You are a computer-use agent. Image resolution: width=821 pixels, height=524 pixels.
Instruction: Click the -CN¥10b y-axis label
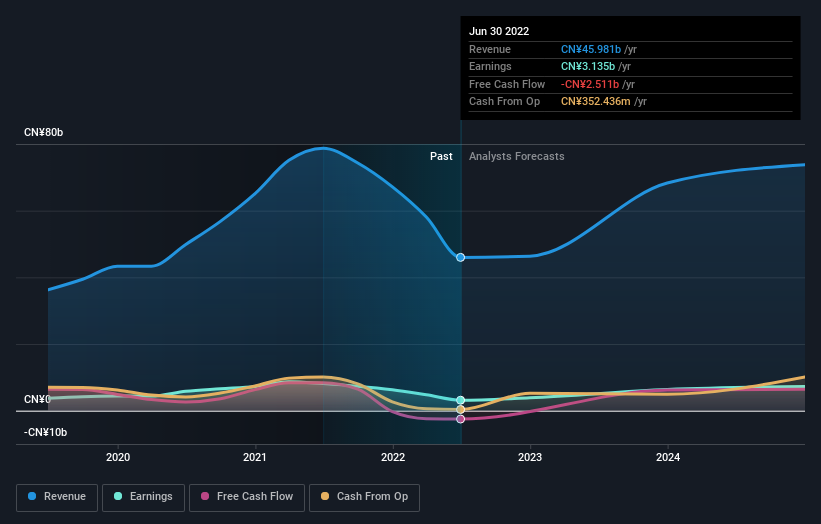click(x=46, y=432)
